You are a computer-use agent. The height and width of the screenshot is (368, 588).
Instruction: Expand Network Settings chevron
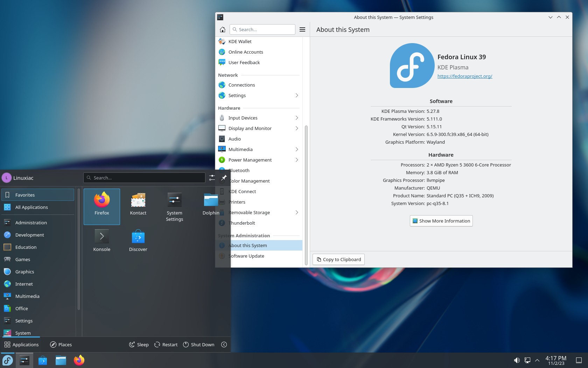click(x=296, y=95)
